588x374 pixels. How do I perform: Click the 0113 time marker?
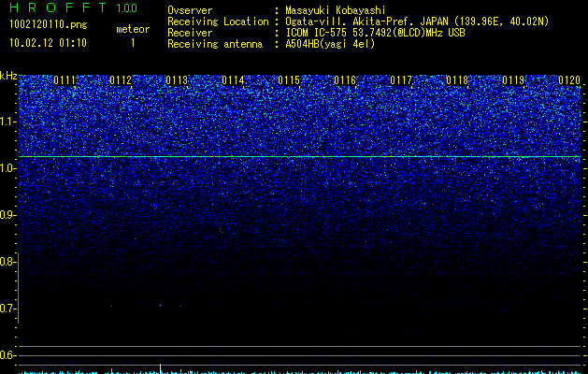[177, 80]
